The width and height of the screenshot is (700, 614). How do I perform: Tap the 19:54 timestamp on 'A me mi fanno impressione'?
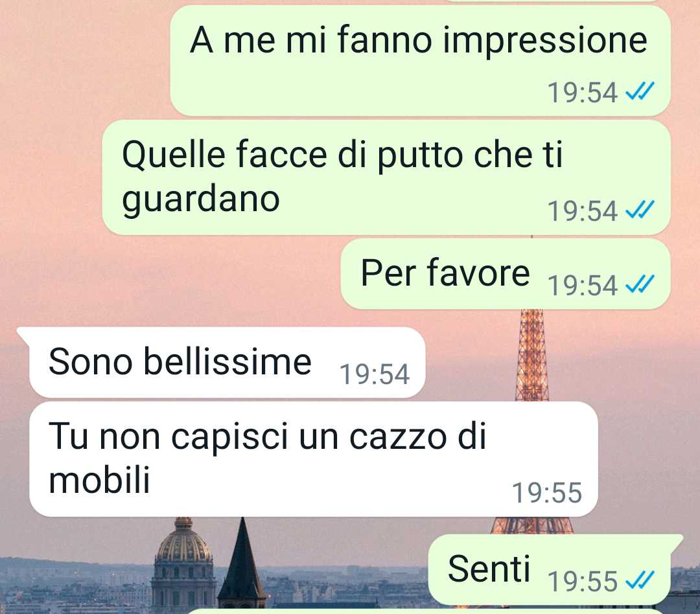tap(583, 93)
